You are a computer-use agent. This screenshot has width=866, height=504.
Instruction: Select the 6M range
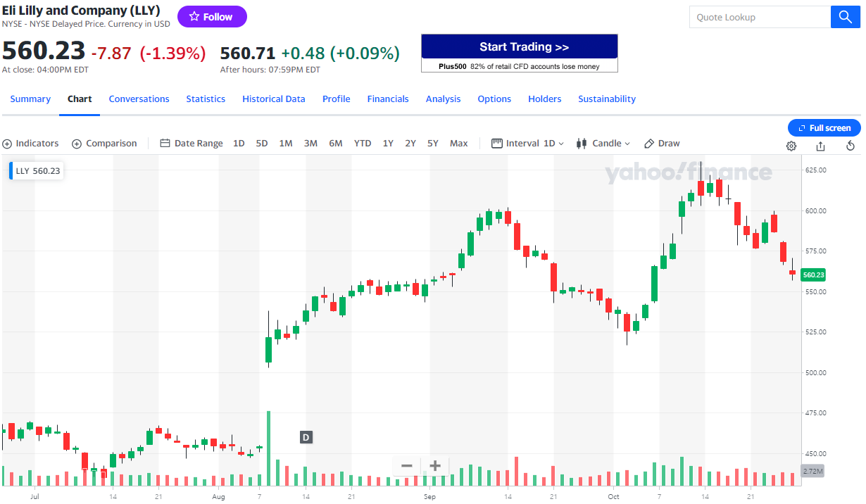coord(336,143)
